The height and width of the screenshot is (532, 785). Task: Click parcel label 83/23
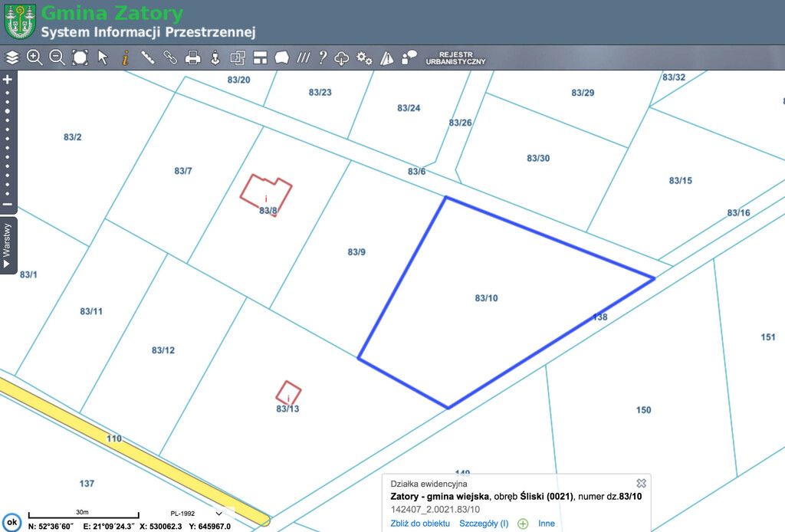(x=320, y=92)
